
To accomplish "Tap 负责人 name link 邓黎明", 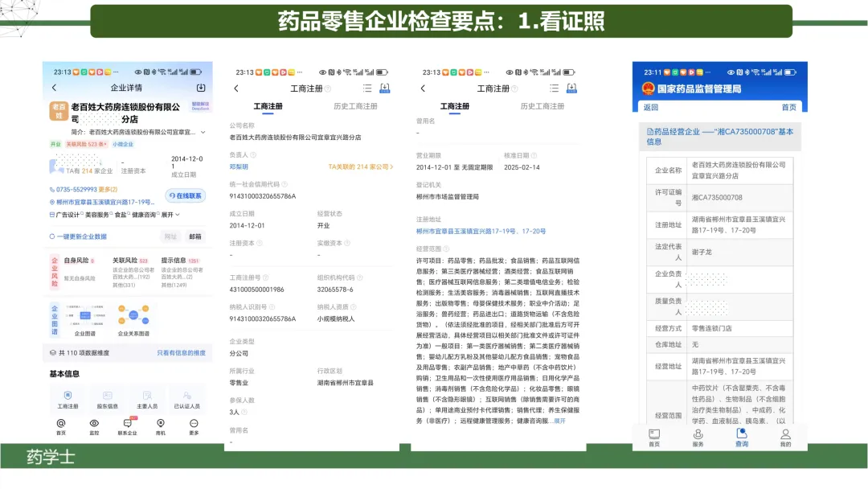I will pyautogui.click(x=239, y=166).
